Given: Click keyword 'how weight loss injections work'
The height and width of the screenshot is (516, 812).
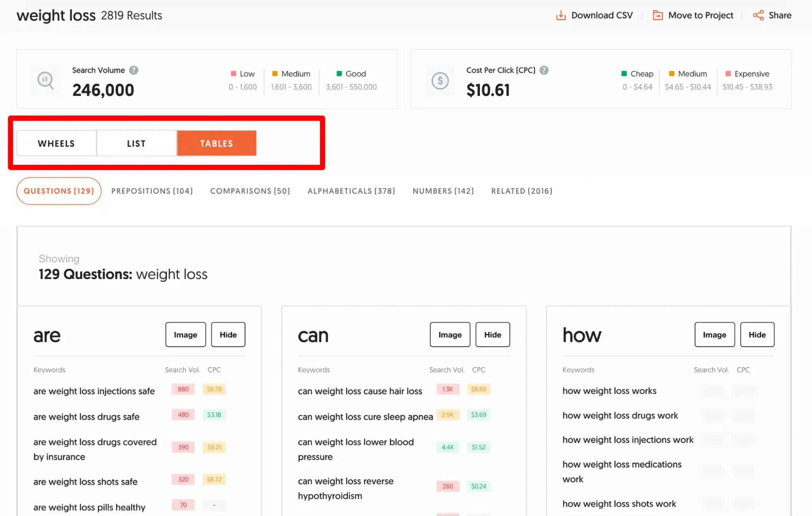Looking at the screenshot, I should pos(628,440).
